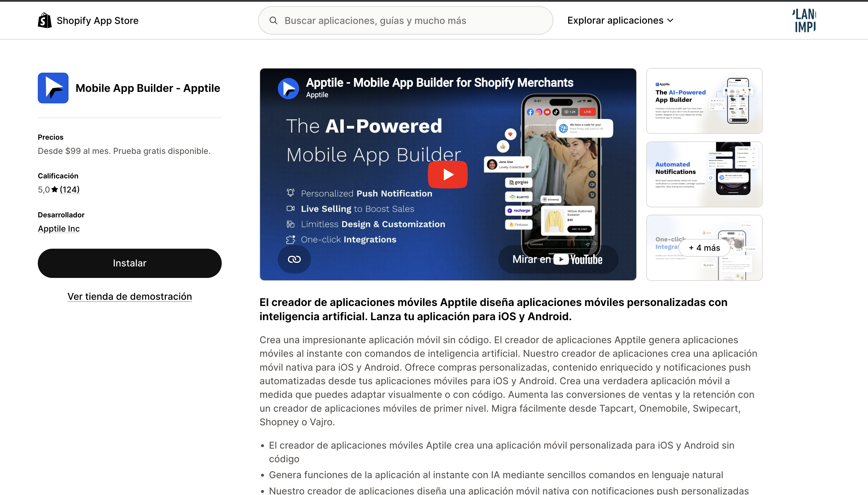Click the + 4 más button
868x495 pixels.
704,248
